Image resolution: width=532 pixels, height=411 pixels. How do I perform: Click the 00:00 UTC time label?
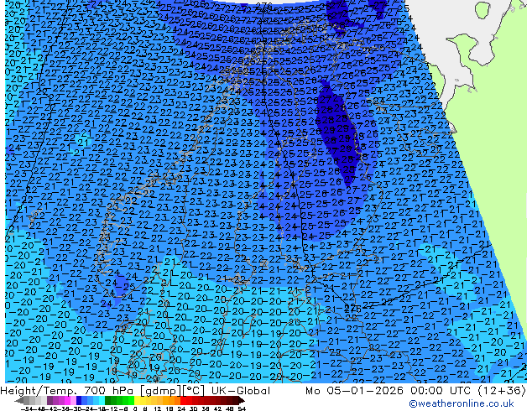(440, 391)
